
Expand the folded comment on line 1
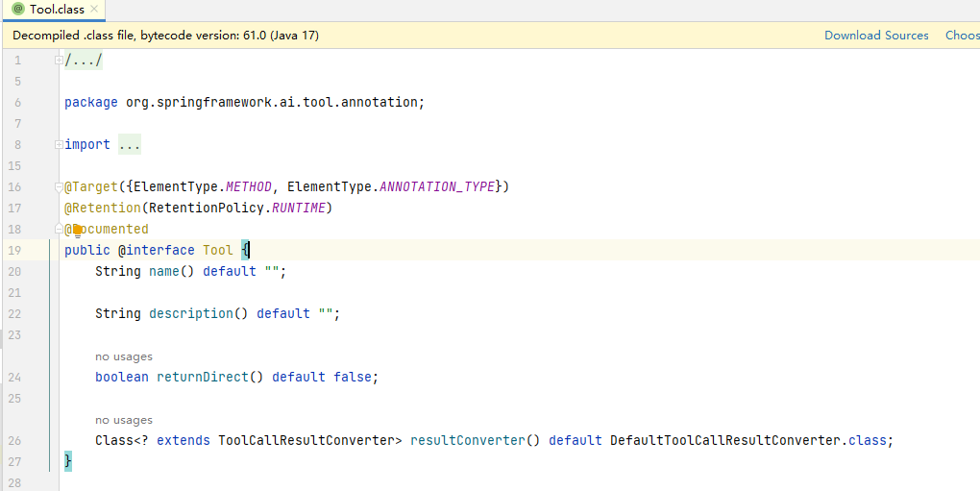(59, 61)
